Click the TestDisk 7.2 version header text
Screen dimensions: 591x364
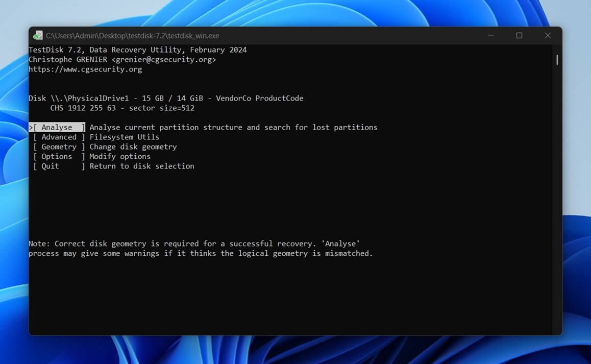pos(138,50)
